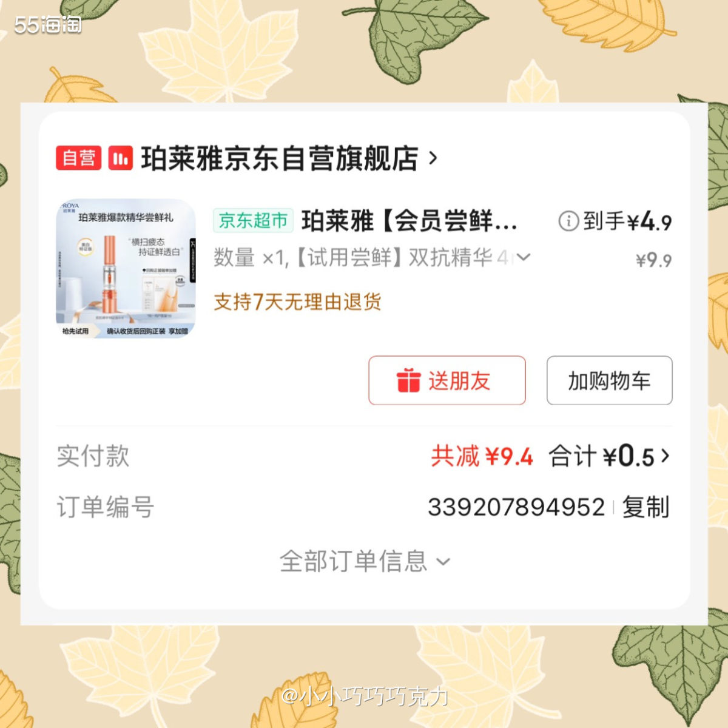Click the 加购物车 button
The image size is (728, 728).
(x=609, y=380)
